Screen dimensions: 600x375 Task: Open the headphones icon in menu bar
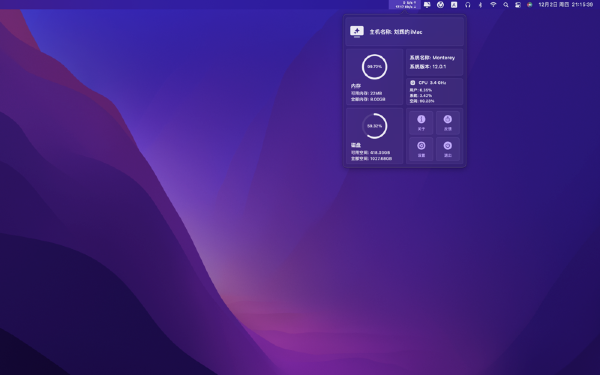tap(468, 5)
